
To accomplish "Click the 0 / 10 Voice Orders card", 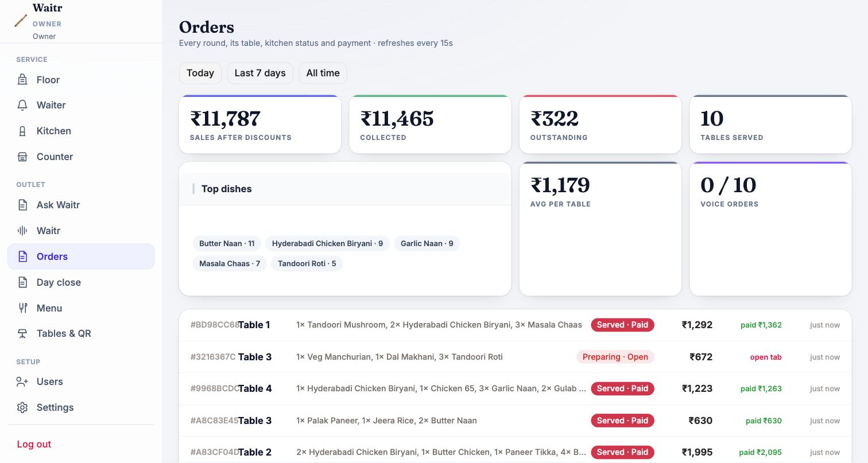I will tap(770, 229).
